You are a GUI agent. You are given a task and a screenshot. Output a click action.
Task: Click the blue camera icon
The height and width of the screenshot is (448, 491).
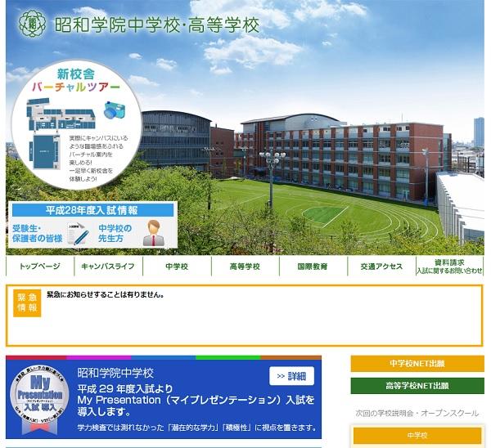(112, 112)
